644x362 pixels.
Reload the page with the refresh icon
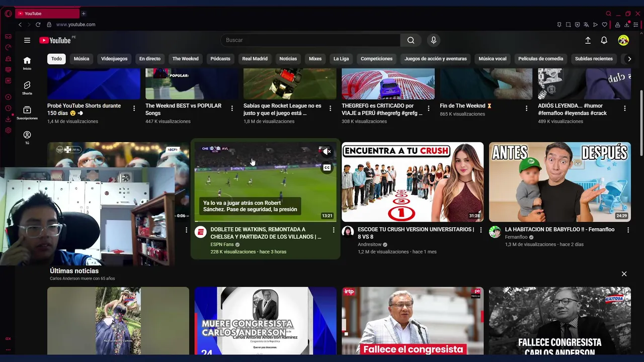[x=38, y=25]
